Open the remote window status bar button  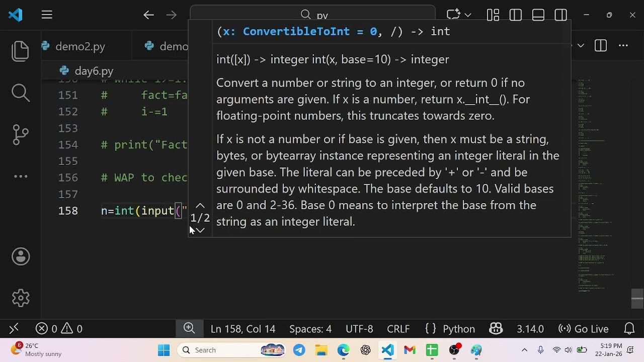click(14, 329)
